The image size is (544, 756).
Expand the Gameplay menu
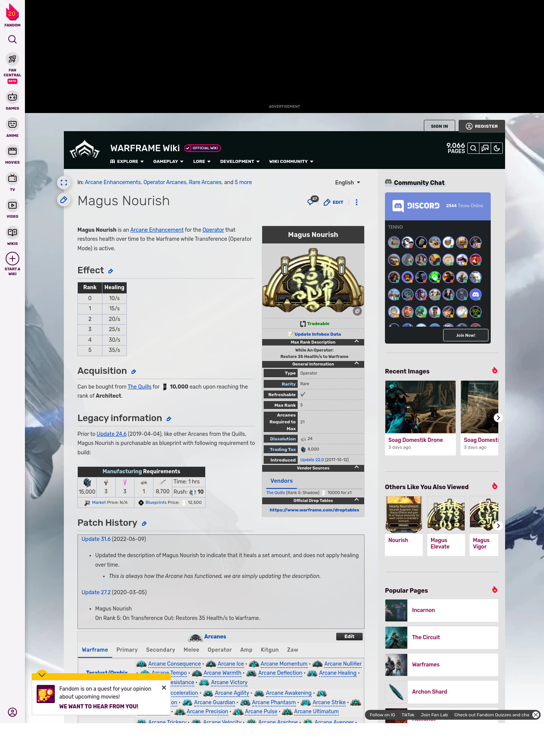coord(168,161)
